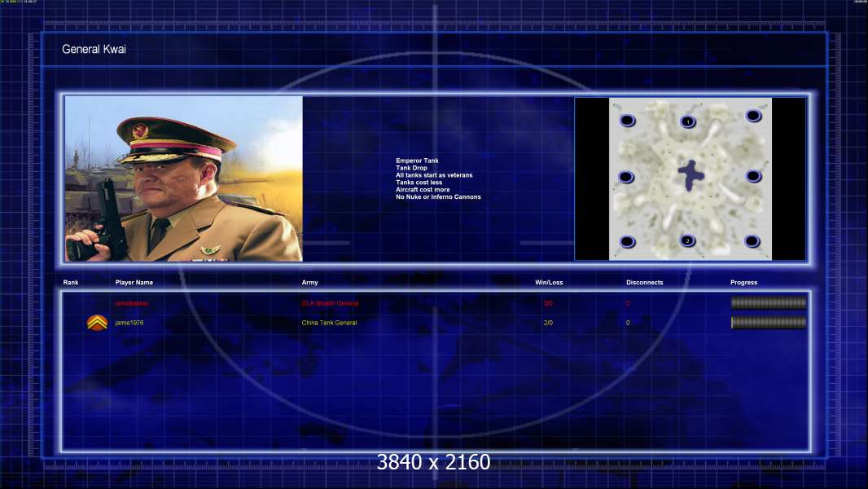The height and width of the screenshot is (489, 868).
Task: Click the 'GLA Stealth General' army cell
Action: pyautogui.click(x=330, y=303)
